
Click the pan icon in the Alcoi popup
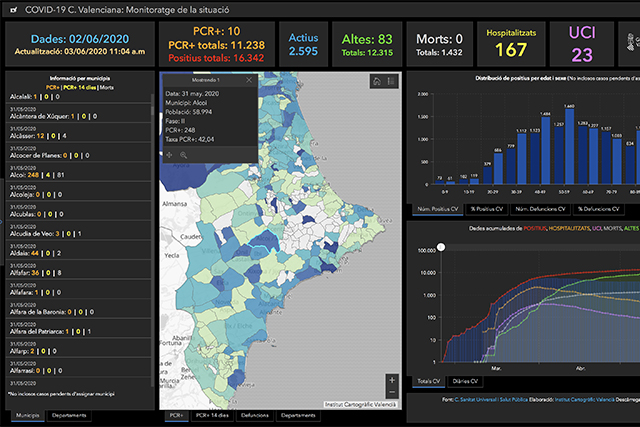[169, 155]
